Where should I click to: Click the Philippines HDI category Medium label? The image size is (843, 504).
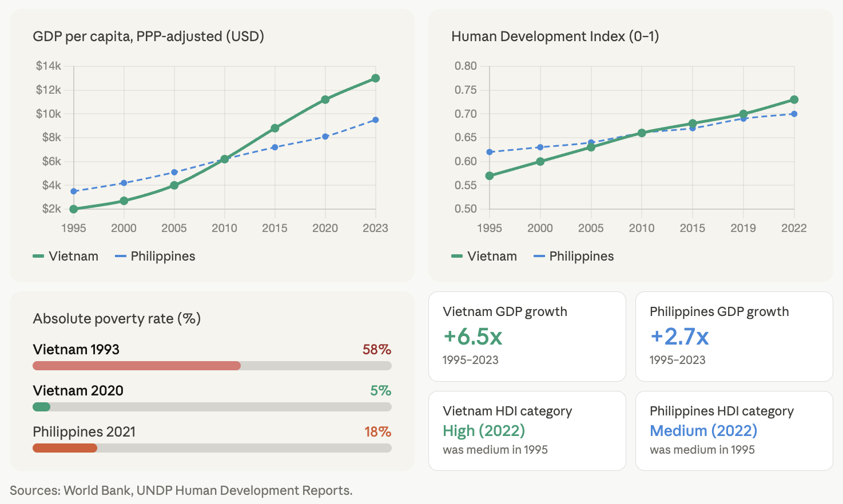703,430
